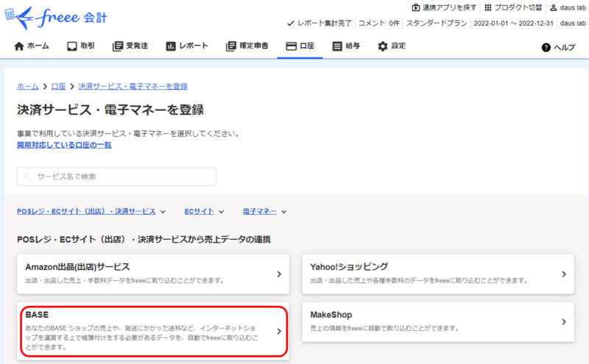Viewport: 589px width, 364px height.
Task: Click heading POSレジ・ECサイト…売上データの連携
Action: 144,240
